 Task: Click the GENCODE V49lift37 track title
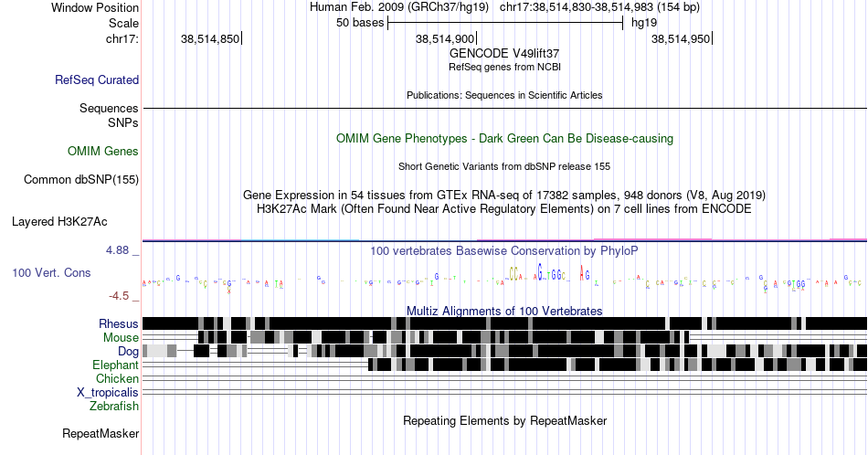(504, 54)
